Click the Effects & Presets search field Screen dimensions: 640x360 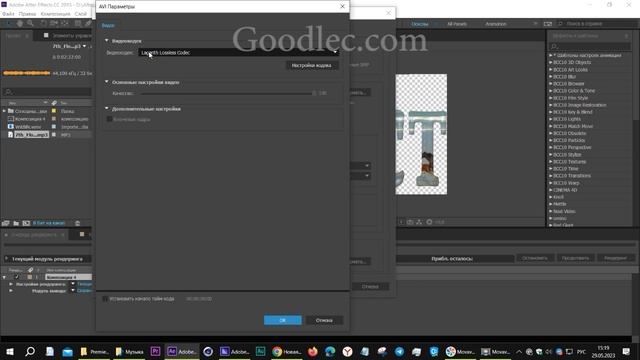pos(589,47)
